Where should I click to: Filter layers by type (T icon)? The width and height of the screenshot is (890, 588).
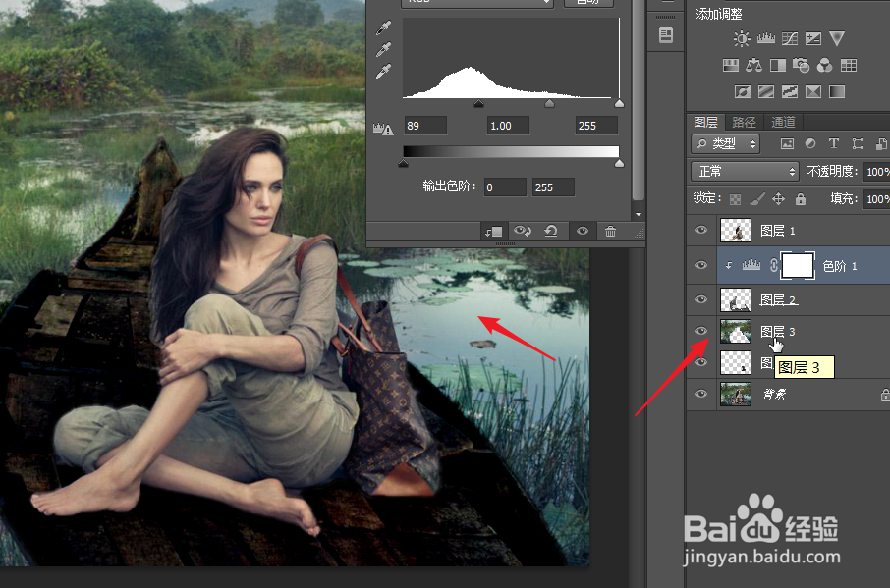[834, 144]
